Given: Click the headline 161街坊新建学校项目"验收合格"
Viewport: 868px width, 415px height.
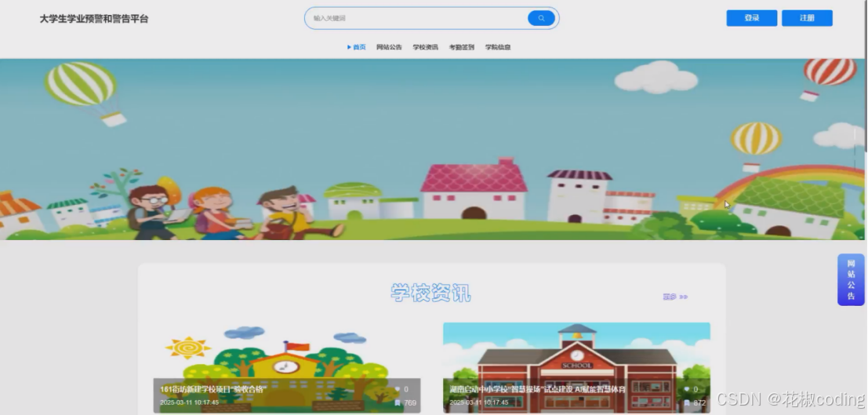Looking at the screenshot, I should point(214,389).
